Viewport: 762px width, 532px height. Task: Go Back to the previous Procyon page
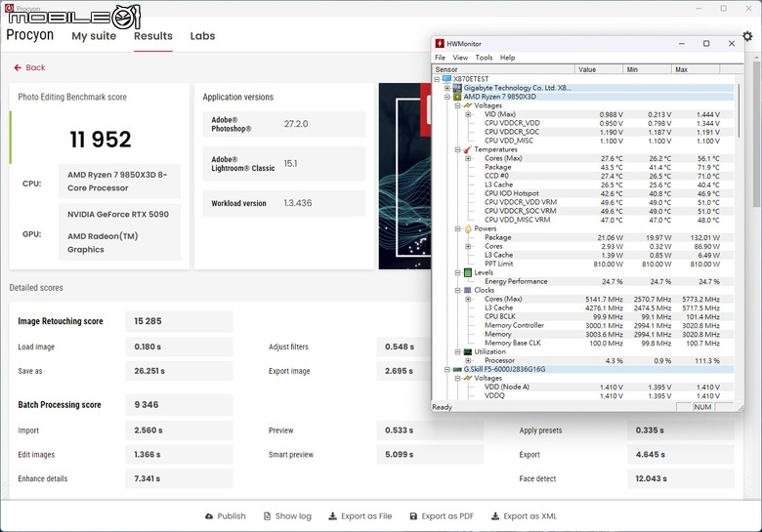[x=29, y=67]
